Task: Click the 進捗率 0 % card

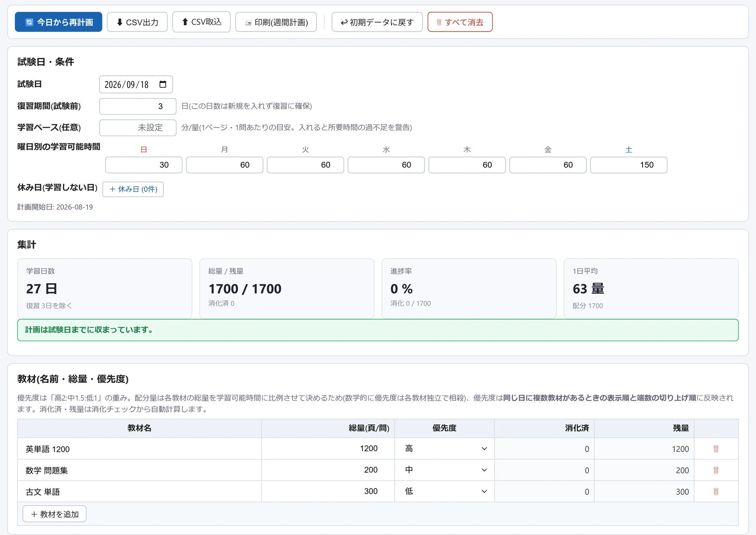Action: [x=469, y=288]
